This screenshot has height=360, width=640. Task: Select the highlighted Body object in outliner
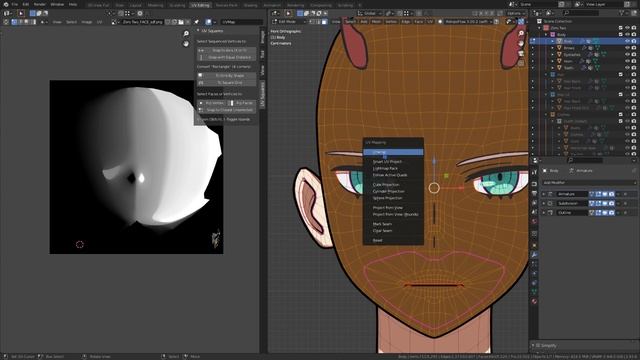tap(568, 41)
